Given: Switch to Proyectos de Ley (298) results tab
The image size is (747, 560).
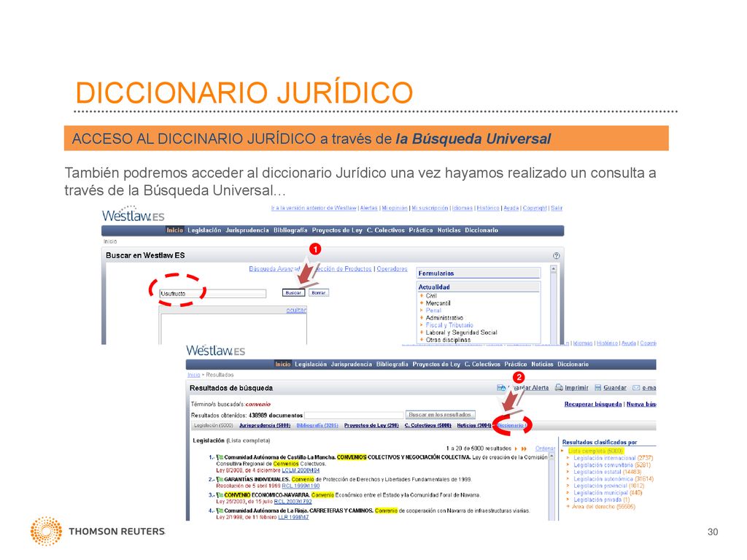Looking at the screenshot, I should tap(371, 425).
